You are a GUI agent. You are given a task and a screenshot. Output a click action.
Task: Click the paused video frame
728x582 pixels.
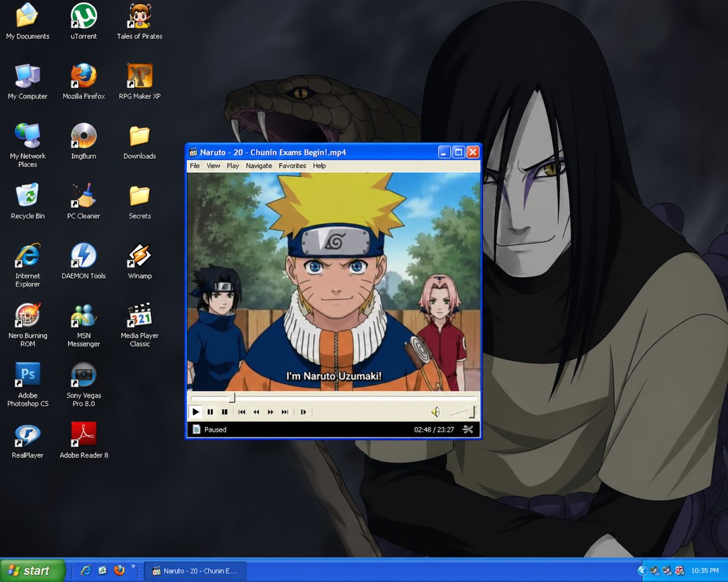(334, 282)
